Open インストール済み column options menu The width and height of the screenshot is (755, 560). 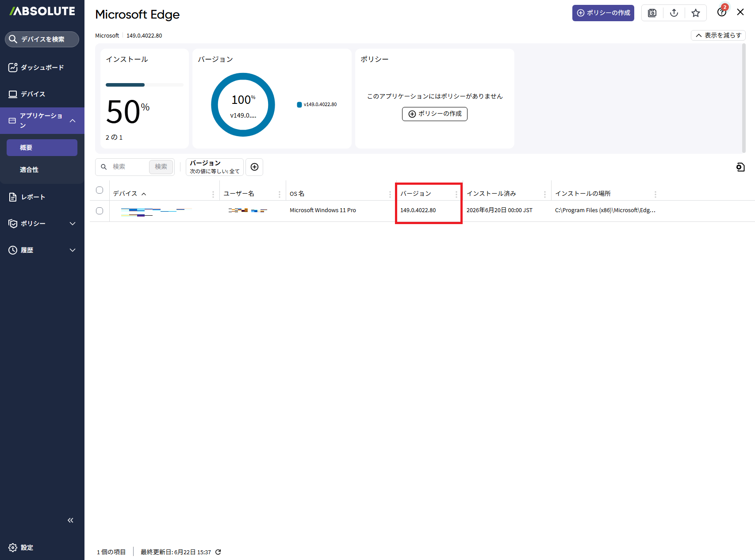(545, 194)
